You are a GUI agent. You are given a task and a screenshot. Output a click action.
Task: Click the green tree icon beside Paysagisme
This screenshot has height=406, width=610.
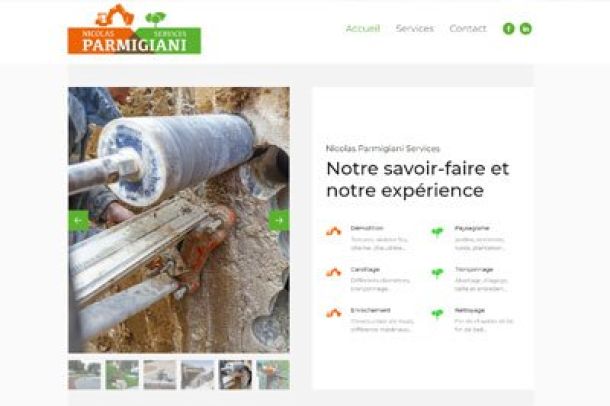point(438,232)
